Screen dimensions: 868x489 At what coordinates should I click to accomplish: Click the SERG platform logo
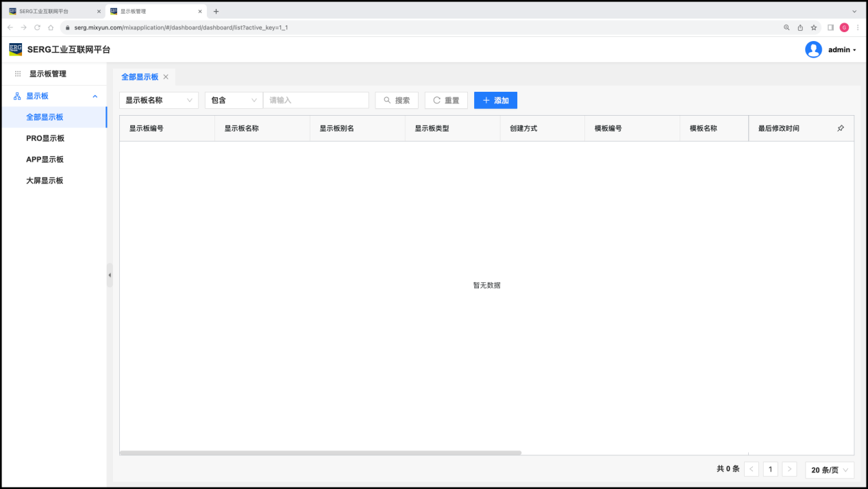15,49
